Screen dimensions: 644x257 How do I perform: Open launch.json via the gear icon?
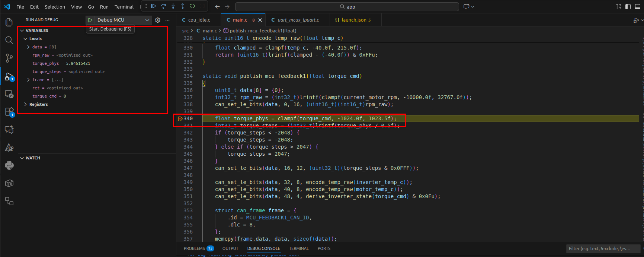pyautogui.click(x=158, y=20)
